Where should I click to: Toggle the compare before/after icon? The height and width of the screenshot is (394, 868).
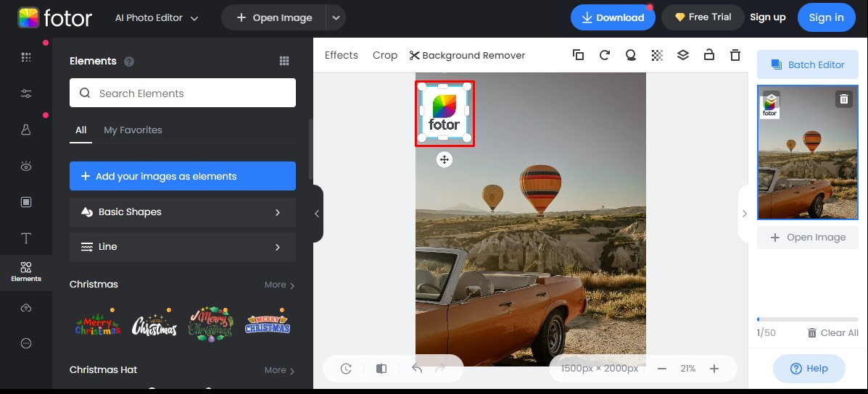[381, 369]
